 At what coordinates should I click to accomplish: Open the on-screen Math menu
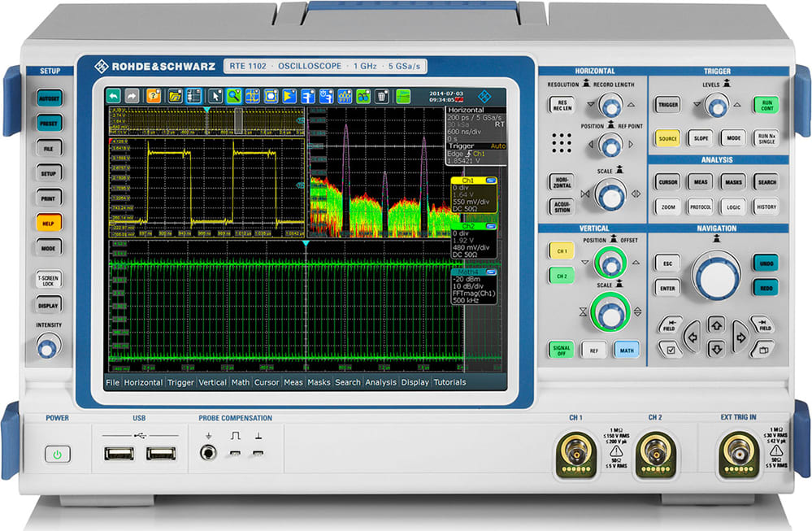(241, 382)
